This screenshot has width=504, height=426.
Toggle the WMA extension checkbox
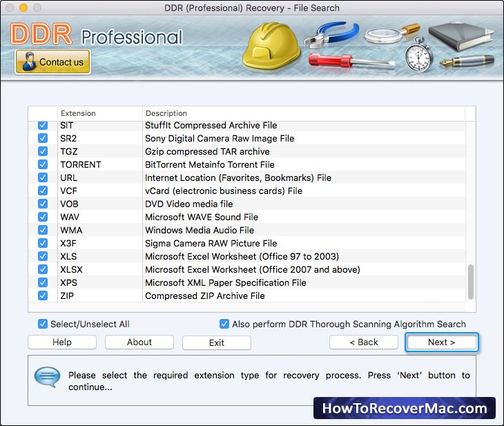pos(43,230)
